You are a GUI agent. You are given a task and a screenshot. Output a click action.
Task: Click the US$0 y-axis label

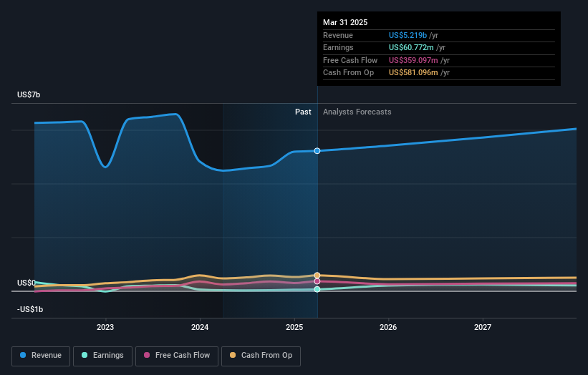pos(26,283)
